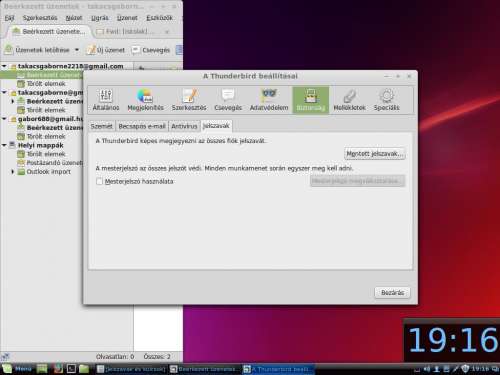Screen dimensions: 500x375
Task: Open the file manager taskbar launcher
Action: [84, 369]
